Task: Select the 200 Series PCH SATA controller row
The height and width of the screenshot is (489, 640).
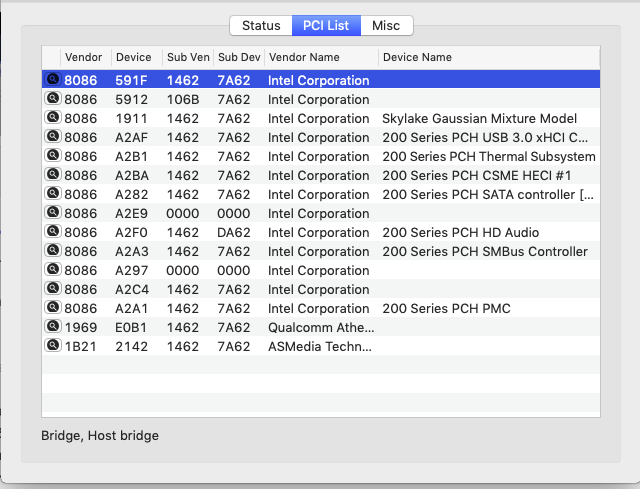Action: tap(321, 194)
